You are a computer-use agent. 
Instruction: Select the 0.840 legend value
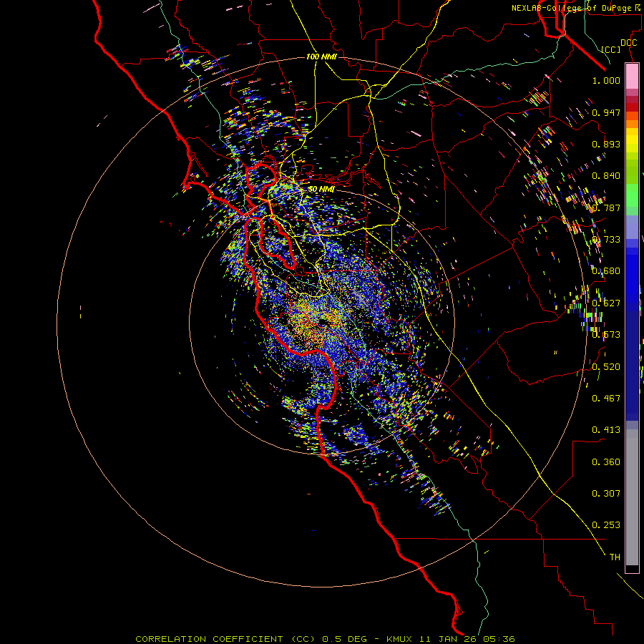pos(606,176)
